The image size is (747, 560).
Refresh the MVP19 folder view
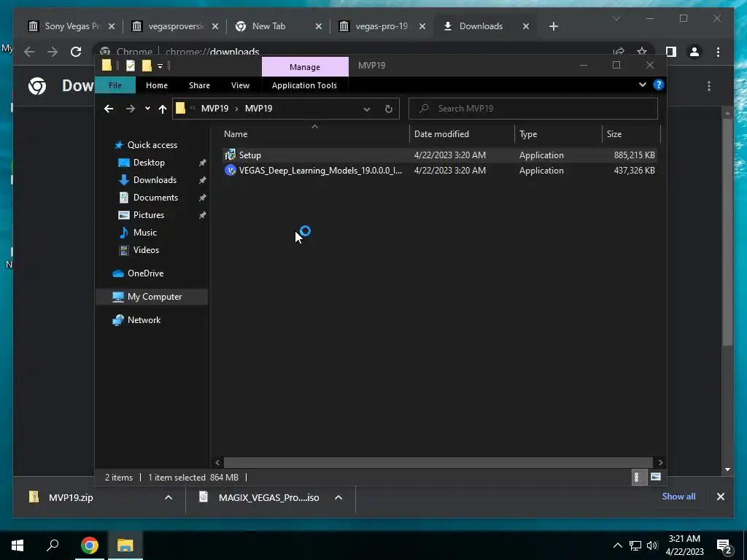click(x=389, y=109)
